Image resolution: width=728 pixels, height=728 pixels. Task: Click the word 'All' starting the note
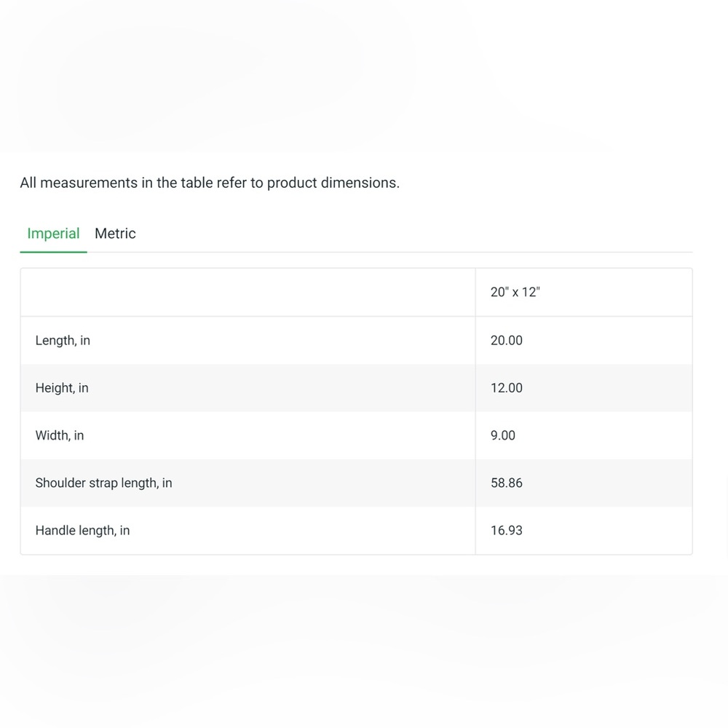[28, 183]
